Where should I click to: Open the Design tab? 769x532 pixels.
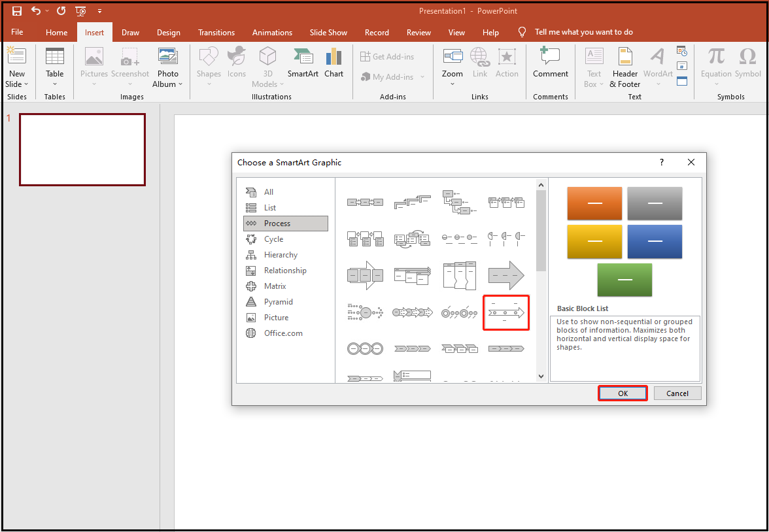coord(169,32)
